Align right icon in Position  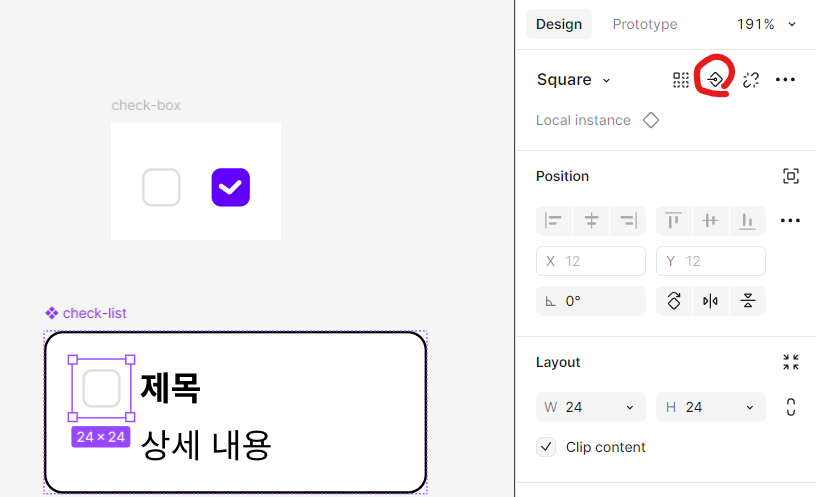pyautogui.click(x=628, y=221)
